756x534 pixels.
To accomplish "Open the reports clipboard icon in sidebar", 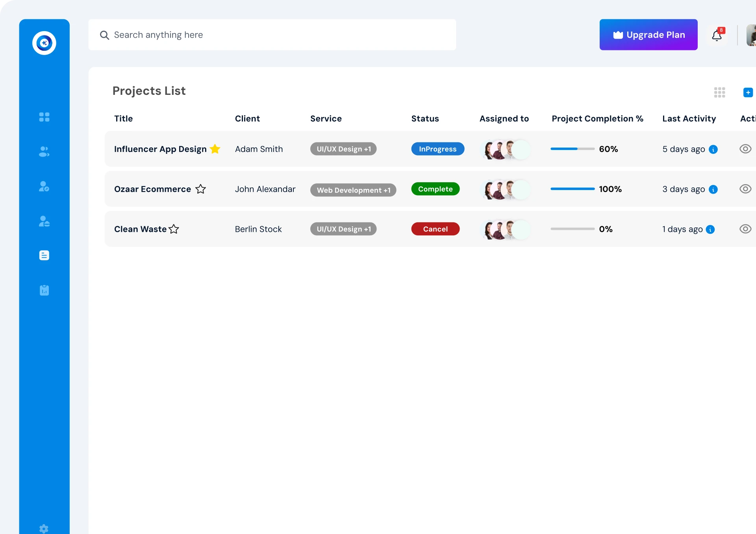I will click(x=44, y=290).
